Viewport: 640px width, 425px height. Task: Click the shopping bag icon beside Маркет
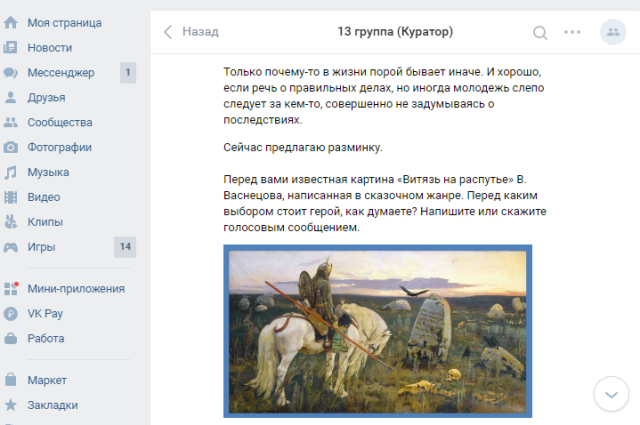[11, 380]
